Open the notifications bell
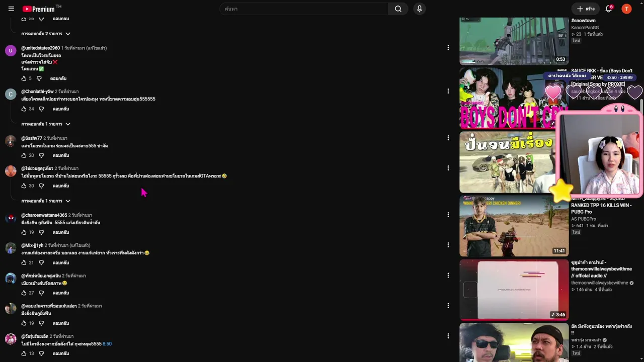Screen dimensions: 644x362 (x=609, y=9)
